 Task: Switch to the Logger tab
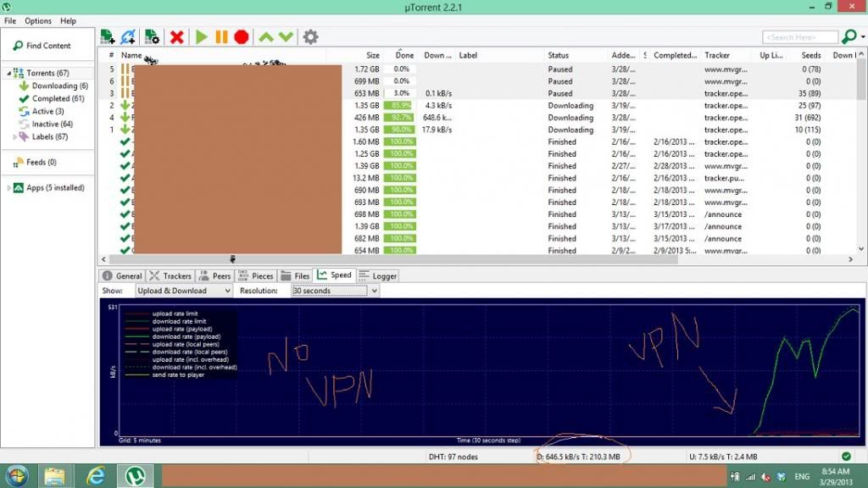(x=377, y=275)
